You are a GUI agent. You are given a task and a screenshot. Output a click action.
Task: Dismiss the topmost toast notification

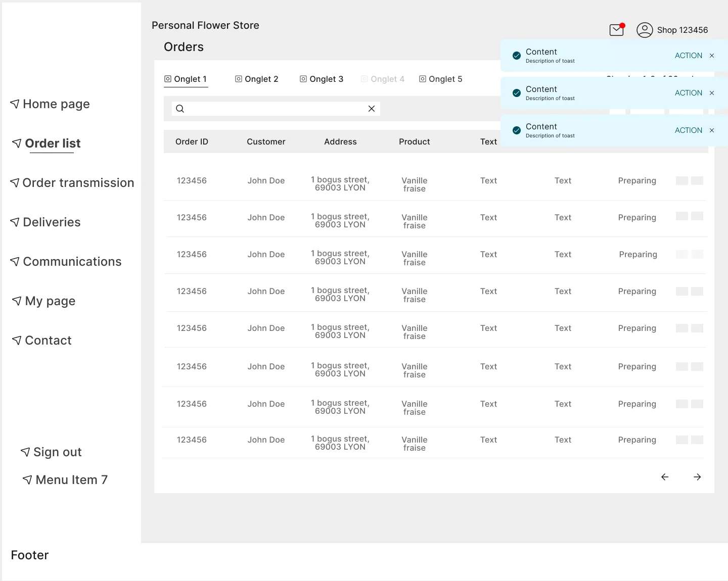tap(712, 56)
